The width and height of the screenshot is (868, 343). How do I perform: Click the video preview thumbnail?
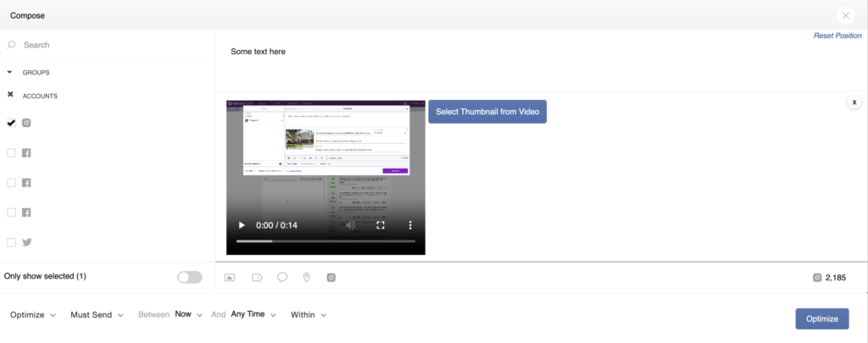[325, 177]
